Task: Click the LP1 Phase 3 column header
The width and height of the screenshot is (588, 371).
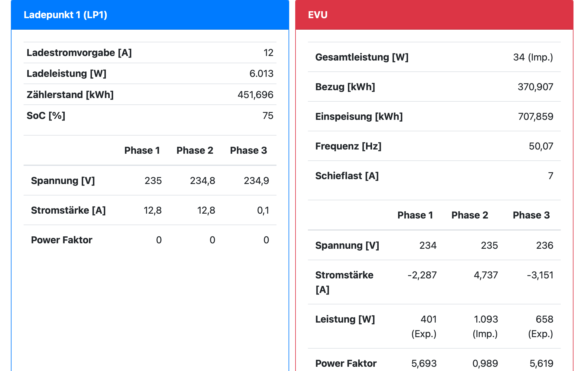Action: tap(248, 150)
